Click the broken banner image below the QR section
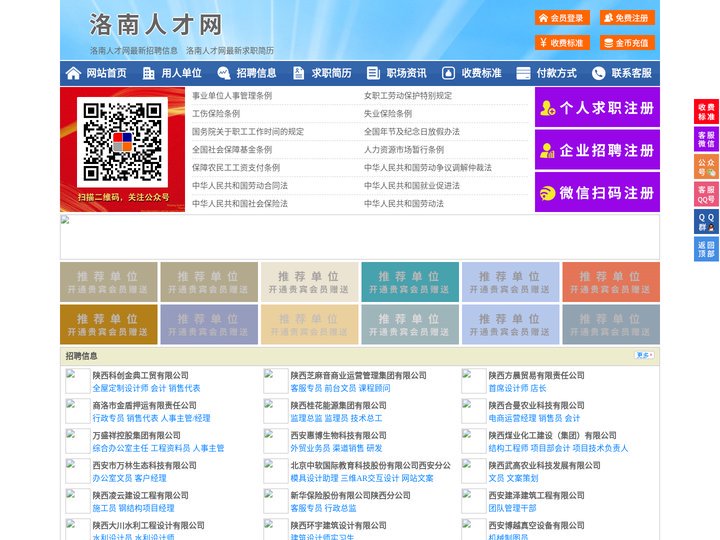Viewport: 720px width, 540px height. (x=360, y=237)
